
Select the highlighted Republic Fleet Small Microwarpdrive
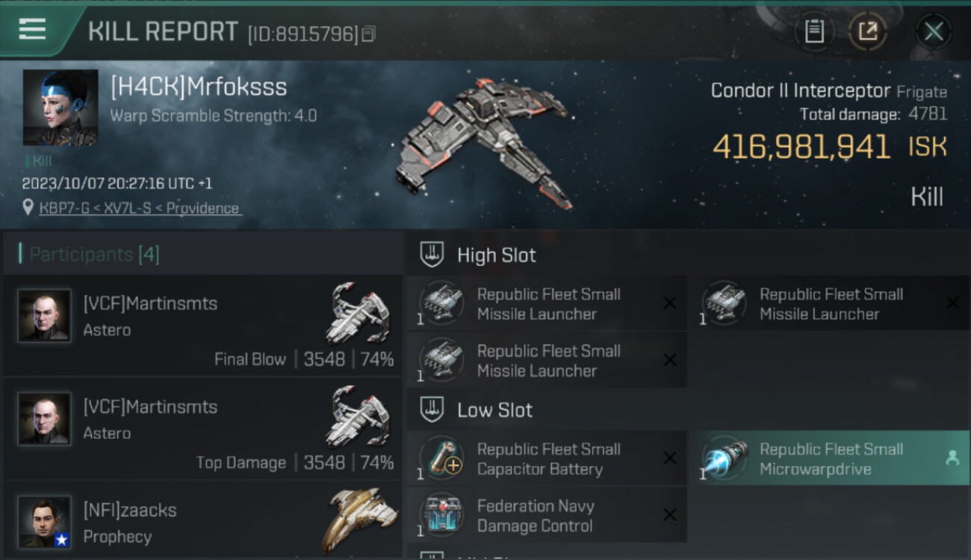pyautogui.click(x=829, y=458)
